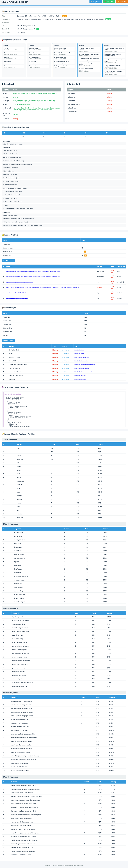Screen dimensions: 128x868
Task: Click the og:locale Missing value
Action: click(x=15, y=119)
